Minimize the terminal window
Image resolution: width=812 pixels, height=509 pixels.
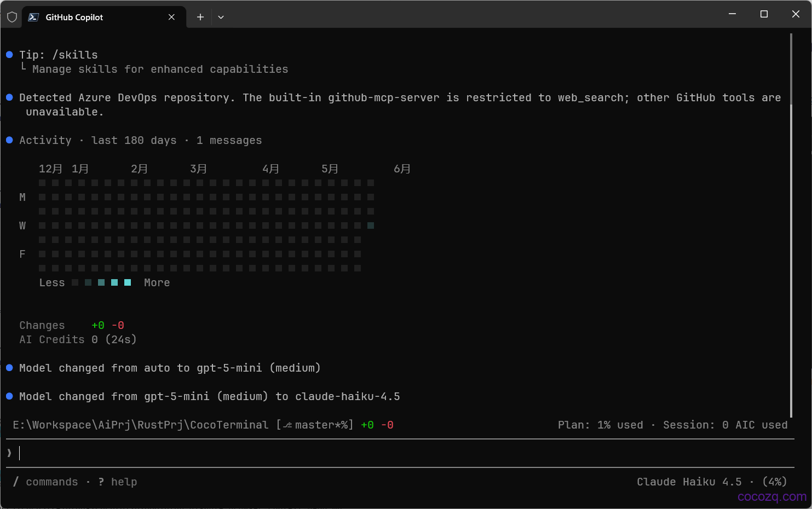732,14
